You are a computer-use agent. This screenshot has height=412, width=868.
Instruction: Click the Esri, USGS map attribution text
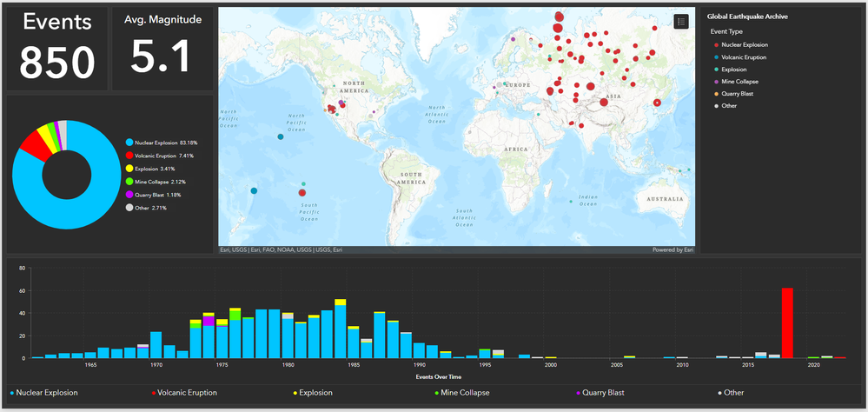point(281,249)
